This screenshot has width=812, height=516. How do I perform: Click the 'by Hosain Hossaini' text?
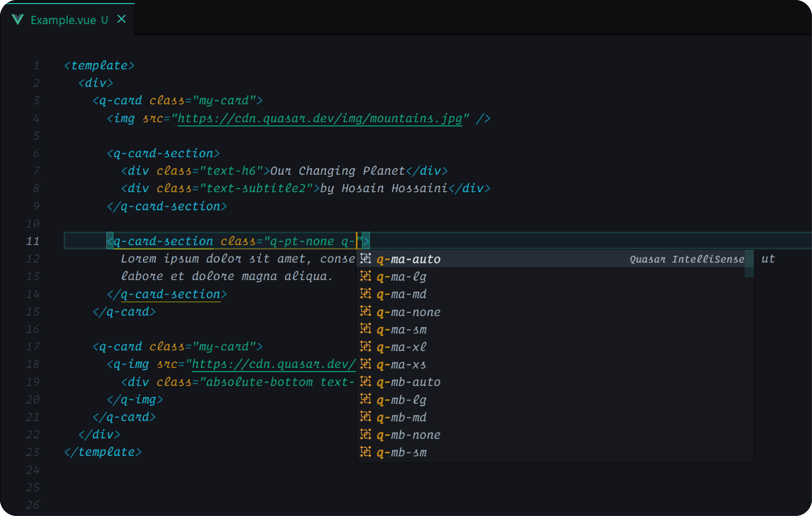(384, 188)
